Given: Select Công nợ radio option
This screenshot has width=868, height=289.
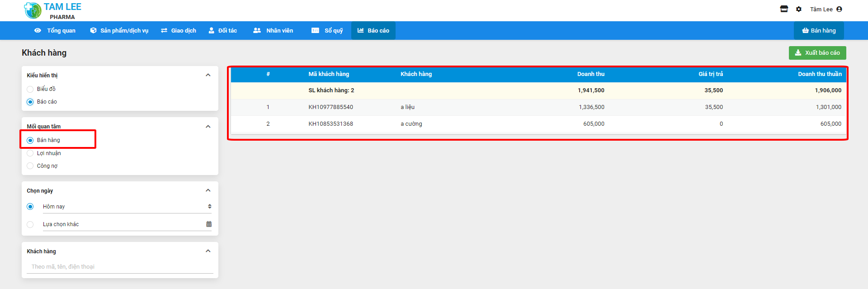Looking at the screenshot, I should pos(30,166).
